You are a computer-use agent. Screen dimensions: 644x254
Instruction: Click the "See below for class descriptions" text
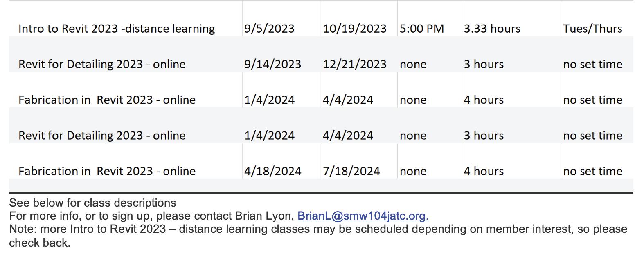point(92,203)
